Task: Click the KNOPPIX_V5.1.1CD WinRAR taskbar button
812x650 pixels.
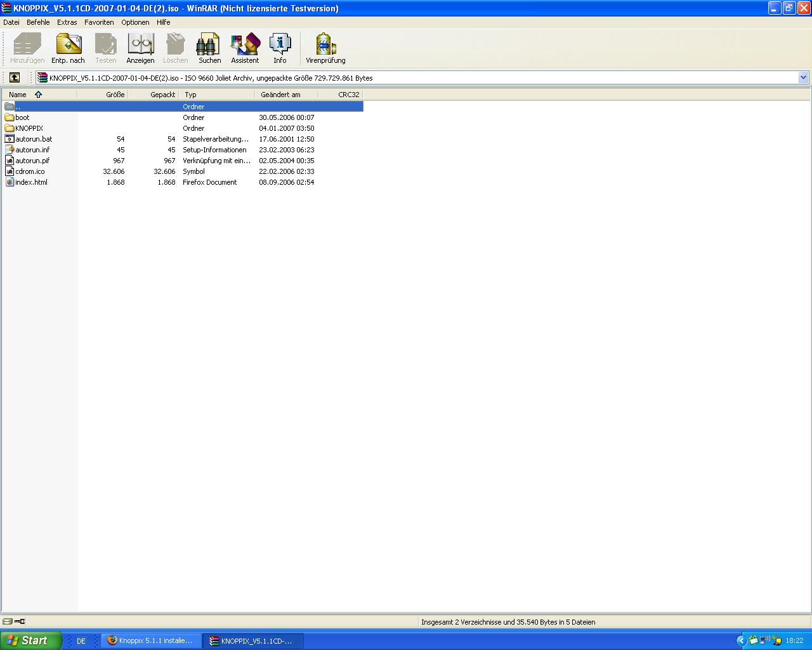Action: [x=254, y=640]
